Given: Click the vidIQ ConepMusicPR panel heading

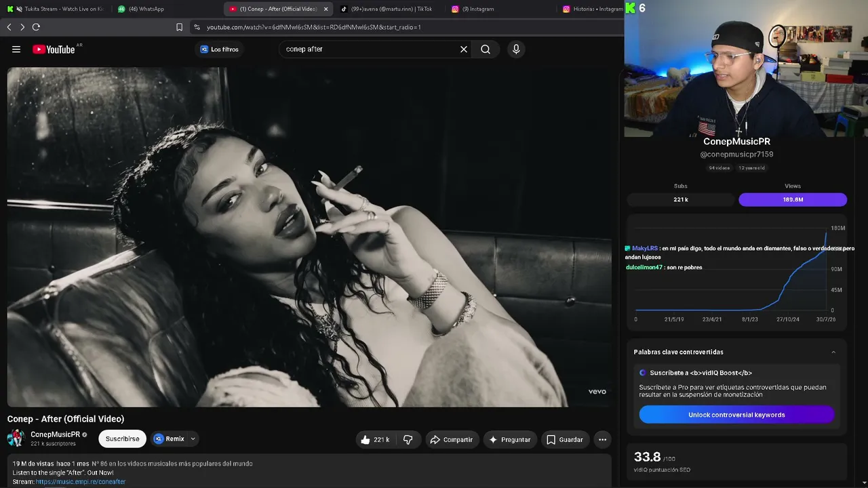Looking at the screenshot, I should 736,142.
